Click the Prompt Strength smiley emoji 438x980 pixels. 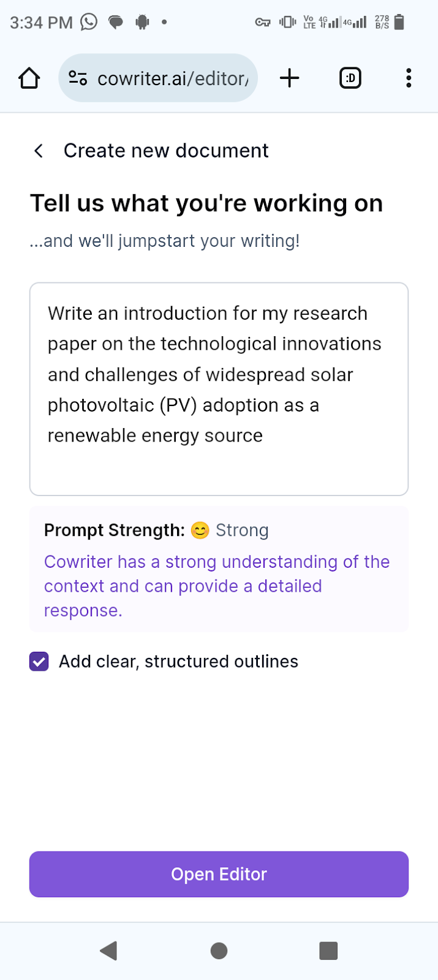tap(200, 530)
